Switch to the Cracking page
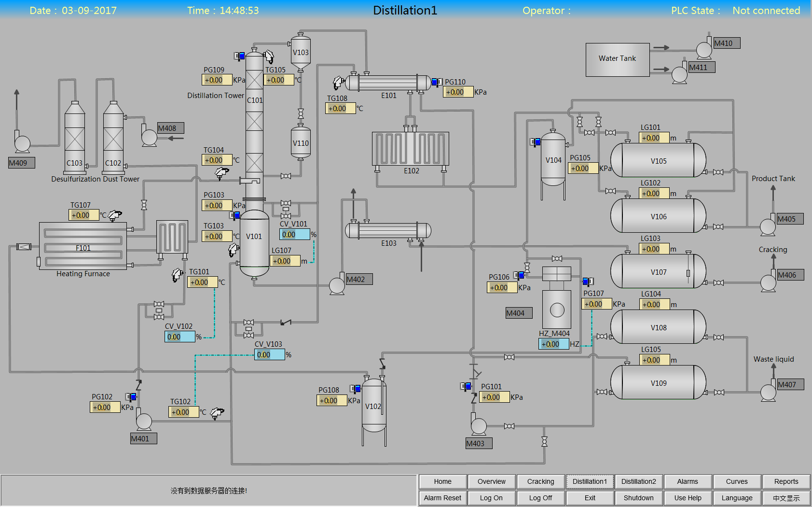This screenshot has height=507, width=812. 540,481
